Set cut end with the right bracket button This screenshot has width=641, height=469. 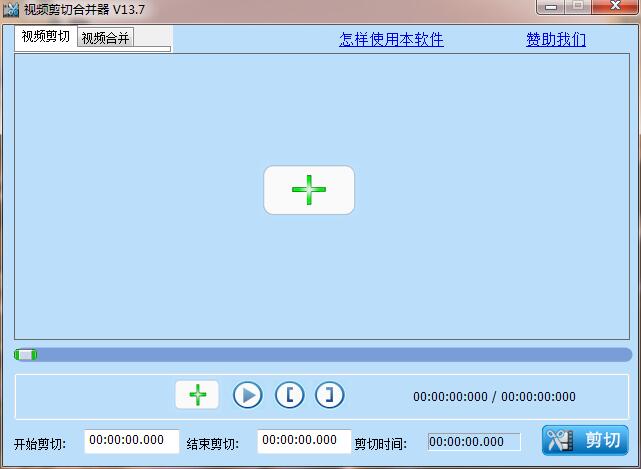[x=329, y=395]
